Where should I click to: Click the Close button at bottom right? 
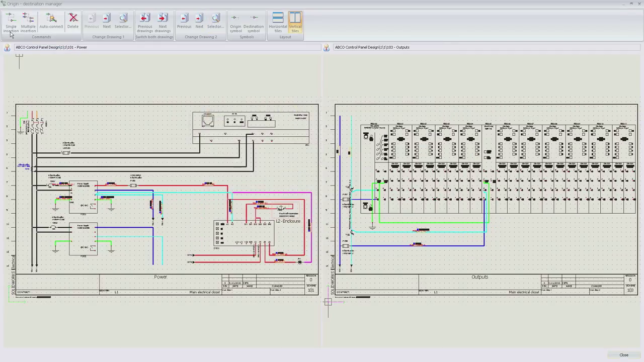[624, 355]
